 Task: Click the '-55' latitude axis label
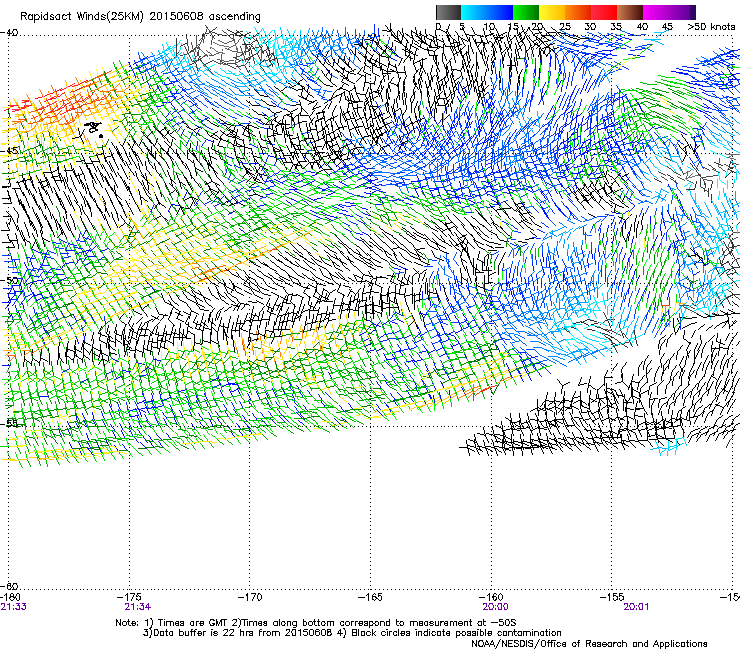(9, 423)
